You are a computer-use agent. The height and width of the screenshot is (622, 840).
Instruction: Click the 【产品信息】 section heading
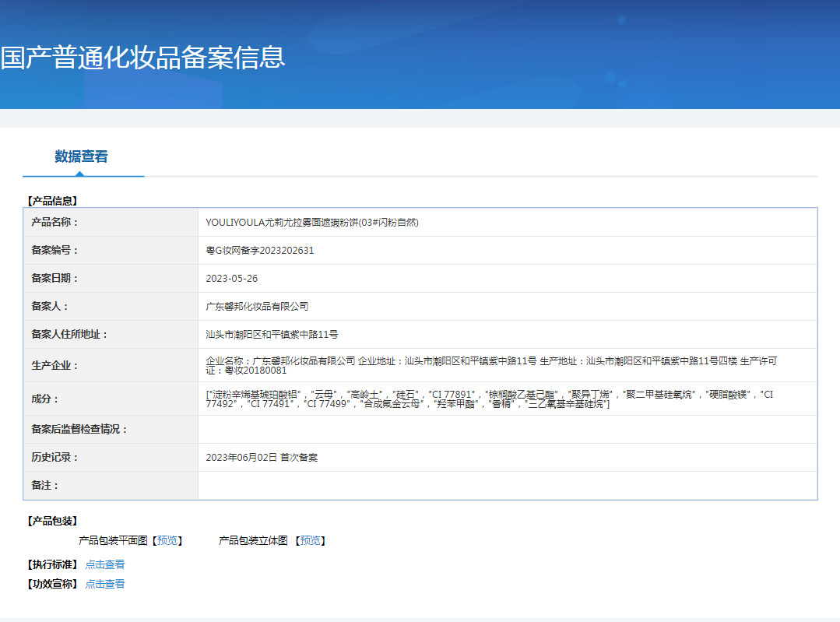[x=52, y=201]
